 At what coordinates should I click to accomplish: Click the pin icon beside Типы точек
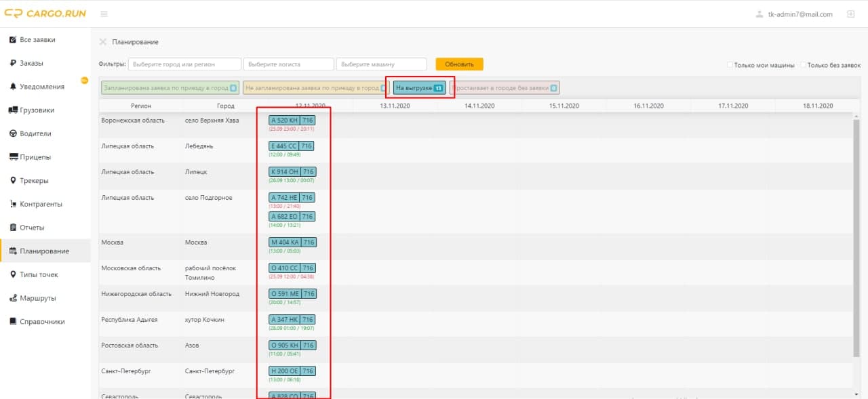click(13, 274)
